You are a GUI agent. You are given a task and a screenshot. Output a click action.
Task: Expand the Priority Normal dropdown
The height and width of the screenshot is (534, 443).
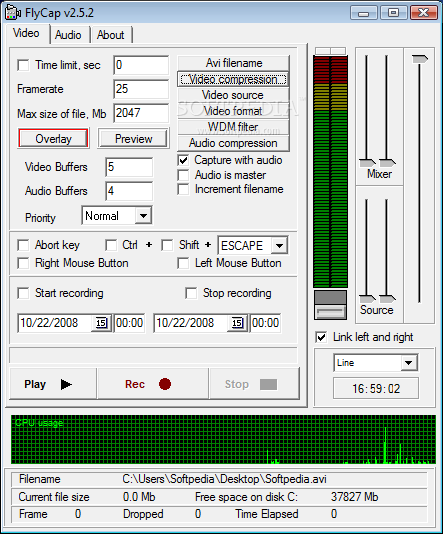point(143,216)
